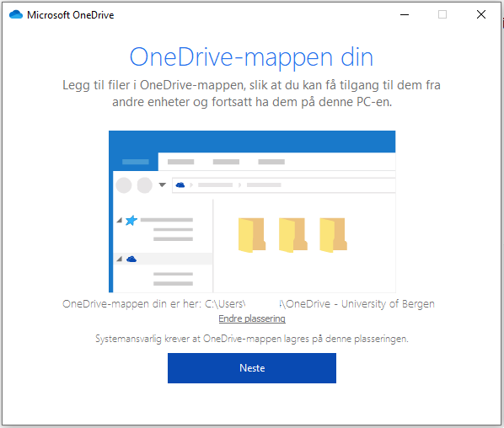Collapse the triangle next to the star
Viewport: 504px width, 428px height.
pyautogui.click(x=119, y=221)
